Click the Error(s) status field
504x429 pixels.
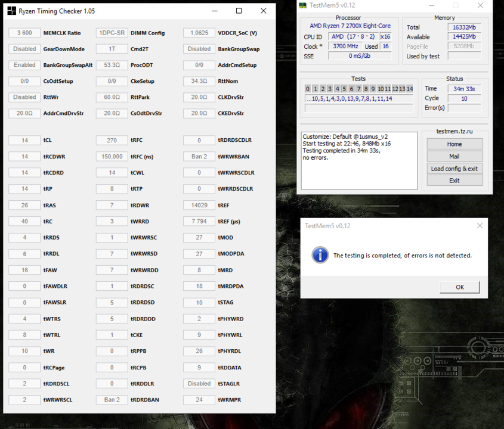pos(464,108)
